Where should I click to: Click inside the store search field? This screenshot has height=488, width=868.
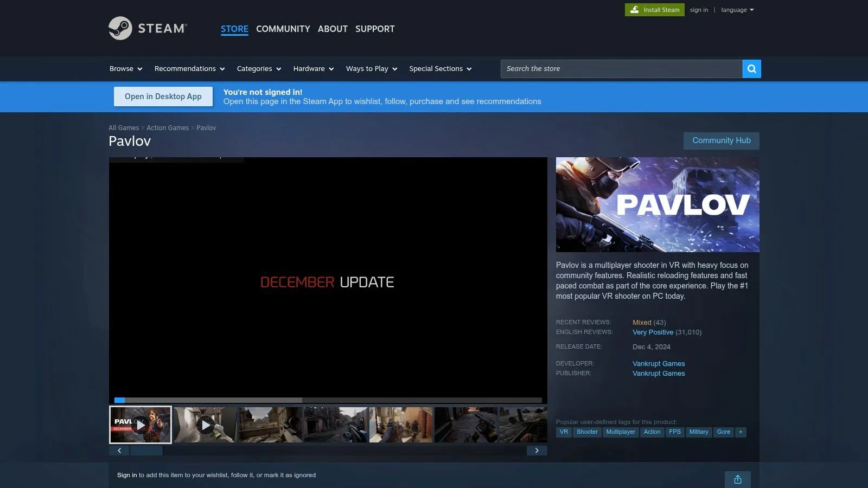pyautogui.click(x=621, y=69)
